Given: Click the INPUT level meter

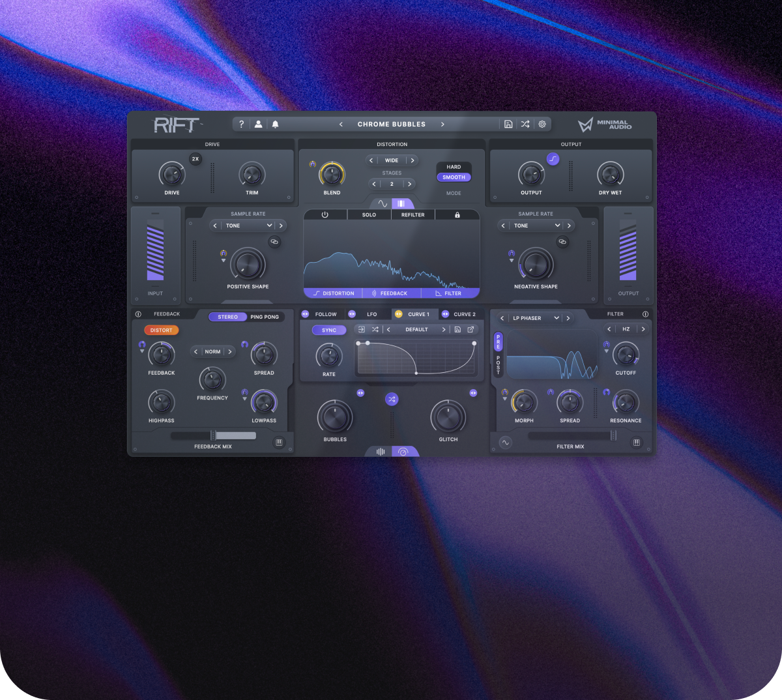Looking at the screenshot, I should [x=155, y=251].
